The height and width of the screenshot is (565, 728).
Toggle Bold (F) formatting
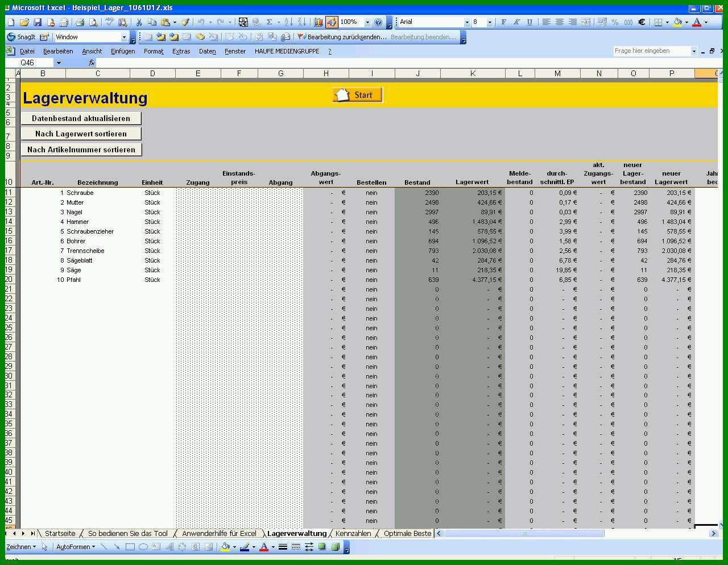[x=503, y=22]
